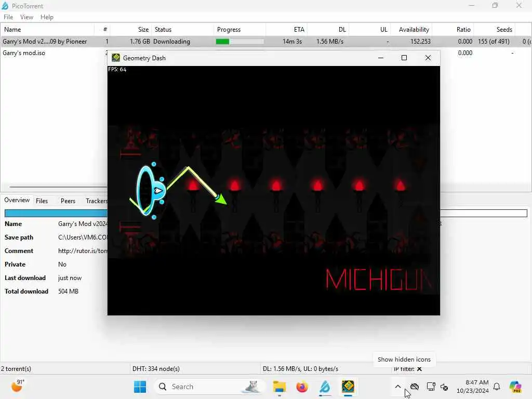
Task: Click the muted volume tray icon
Action: click(444, 387)
